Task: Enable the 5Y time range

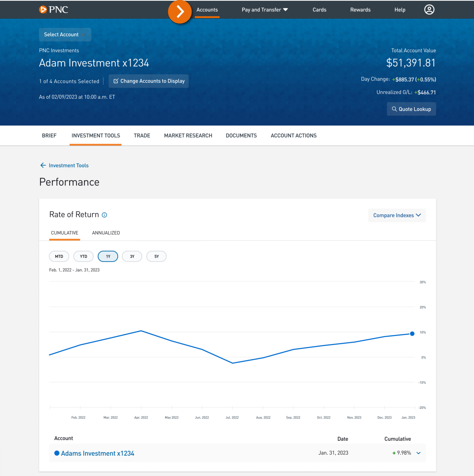Action: tap(156, 256)
